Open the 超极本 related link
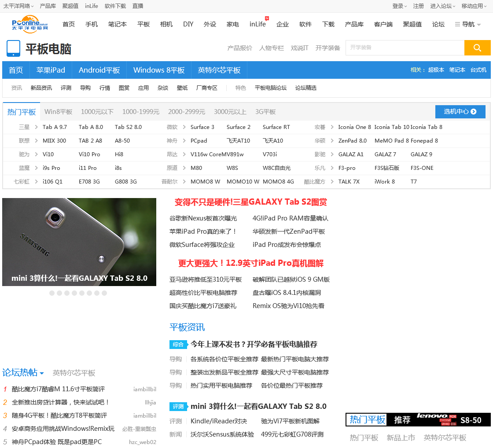Screen dimensions: 493x448 pyautogui.click(x=436, y=70)
